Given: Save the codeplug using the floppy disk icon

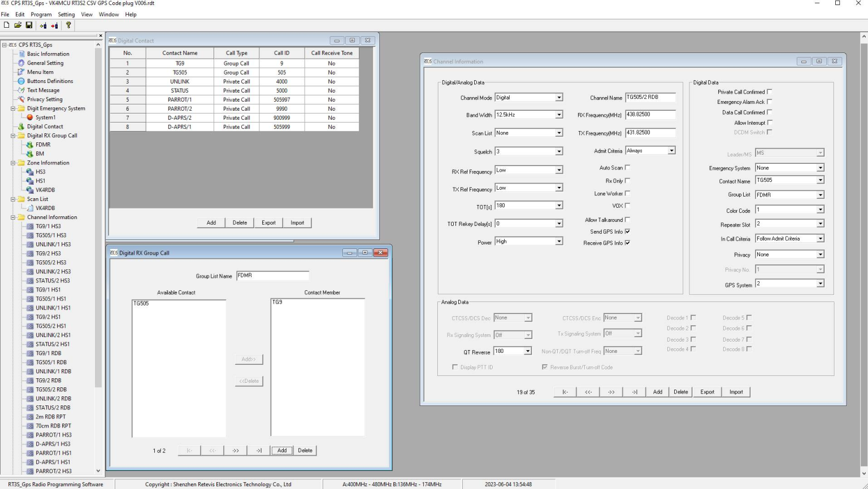Looking at the screenshot, I should click(x=29, y=25).
